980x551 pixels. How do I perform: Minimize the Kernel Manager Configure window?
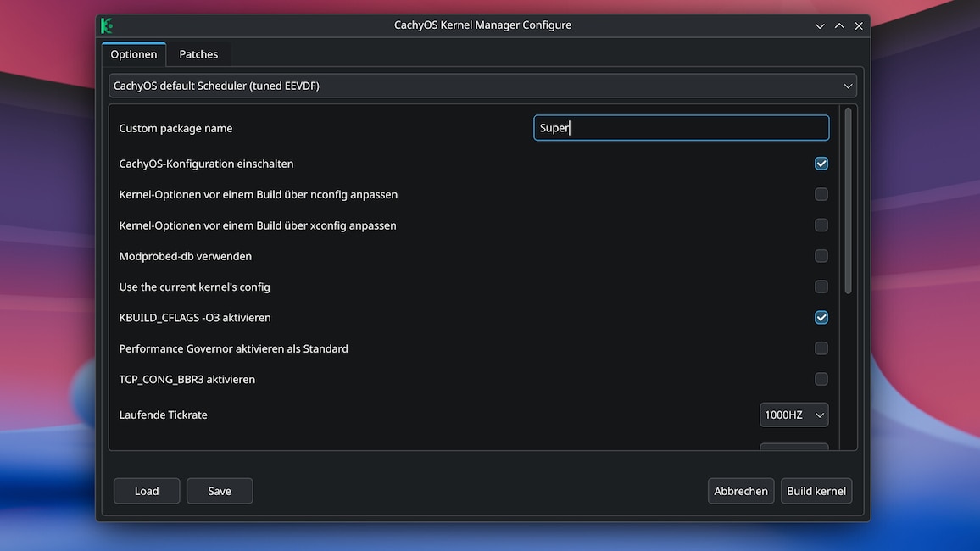click(x=820, y=25)
